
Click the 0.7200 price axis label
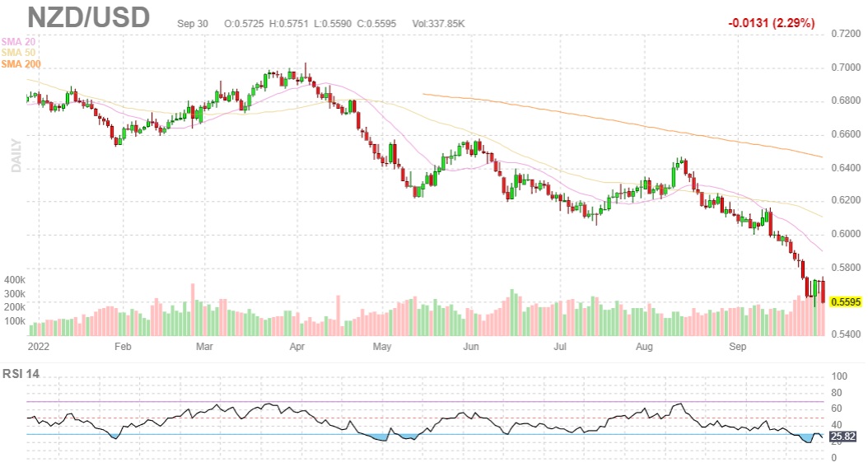(846, 34)
